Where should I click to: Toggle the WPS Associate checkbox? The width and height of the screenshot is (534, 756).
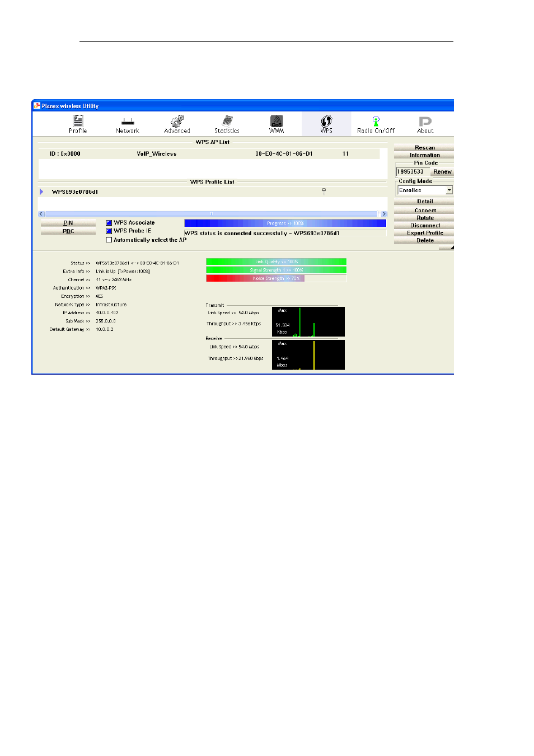[109, 223]
